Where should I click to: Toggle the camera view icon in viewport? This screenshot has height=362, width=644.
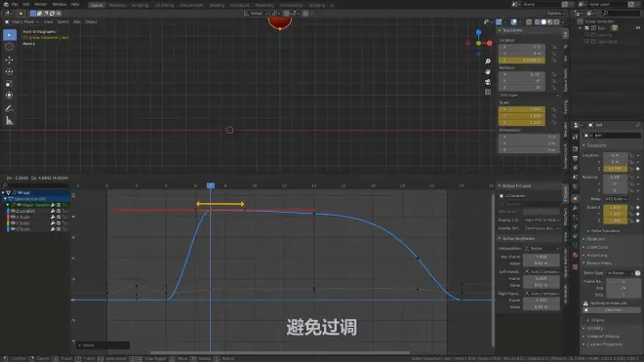click(x=488, y=82)
